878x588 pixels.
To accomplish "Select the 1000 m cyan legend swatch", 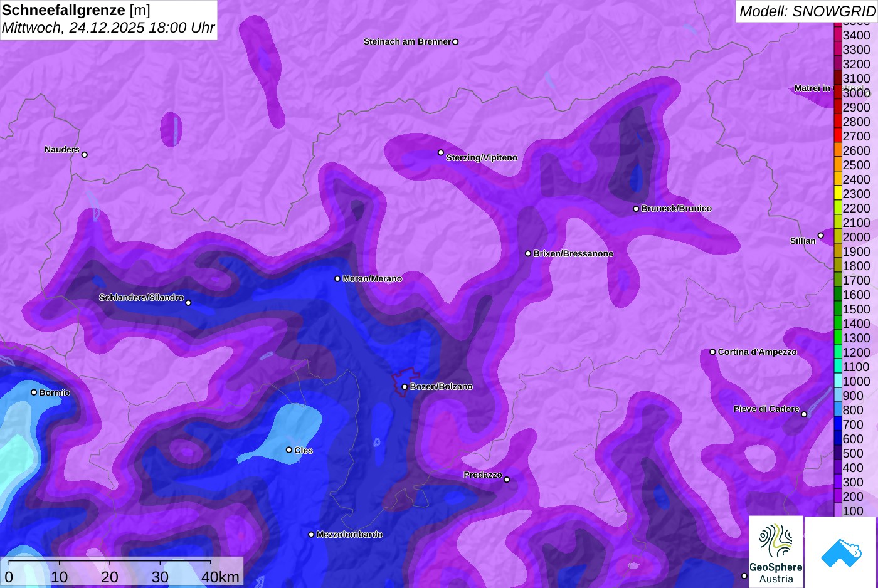I will pyautogui.click(x=838, y=381).
